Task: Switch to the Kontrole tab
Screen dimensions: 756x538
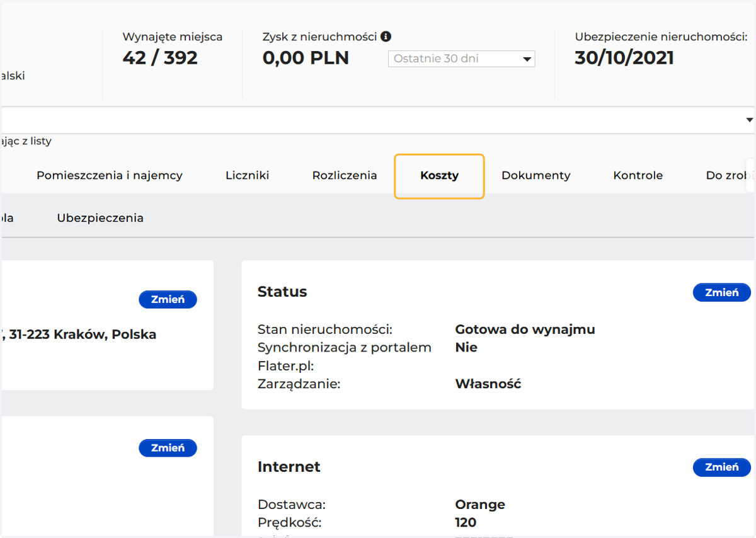Action: [638, 176]
